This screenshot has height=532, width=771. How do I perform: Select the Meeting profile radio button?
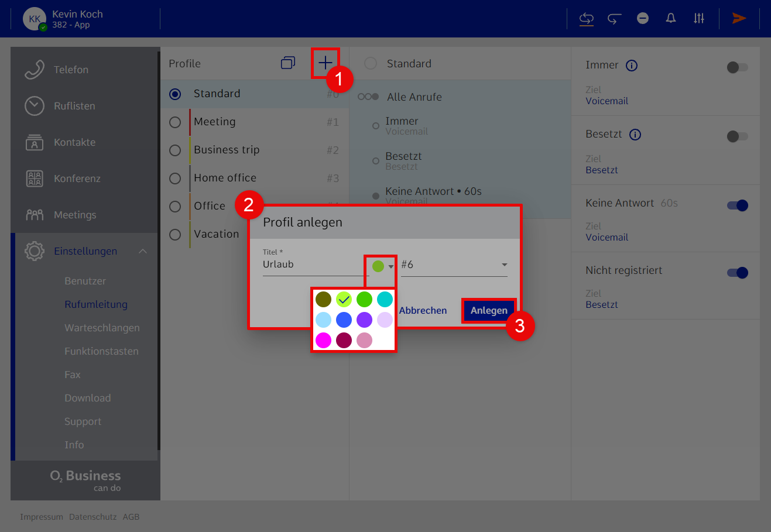(x=175, y=122)
